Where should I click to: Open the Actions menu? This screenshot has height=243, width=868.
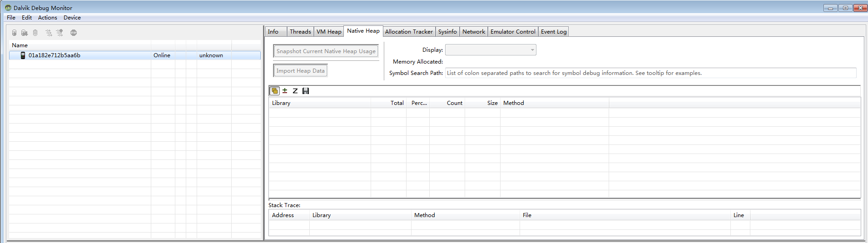click(x=48, y=18)
